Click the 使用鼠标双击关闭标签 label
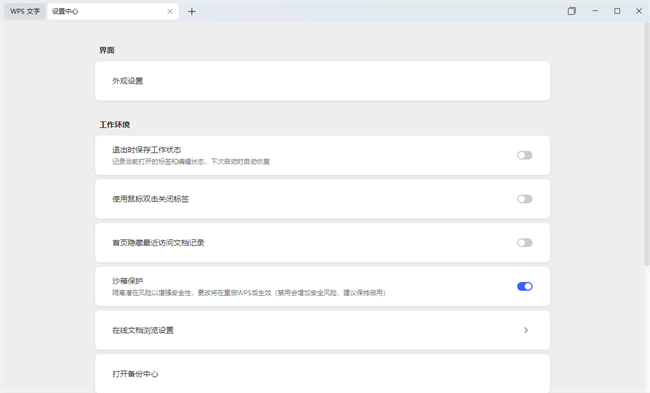 pyautogui.click(x=150, y=199)
